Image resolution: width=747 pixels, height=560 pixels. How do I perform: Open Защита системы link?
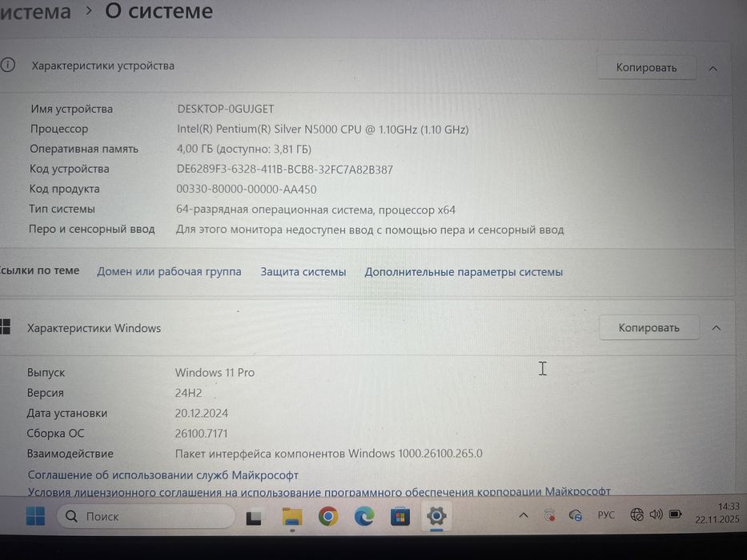[x=303, y=272]
